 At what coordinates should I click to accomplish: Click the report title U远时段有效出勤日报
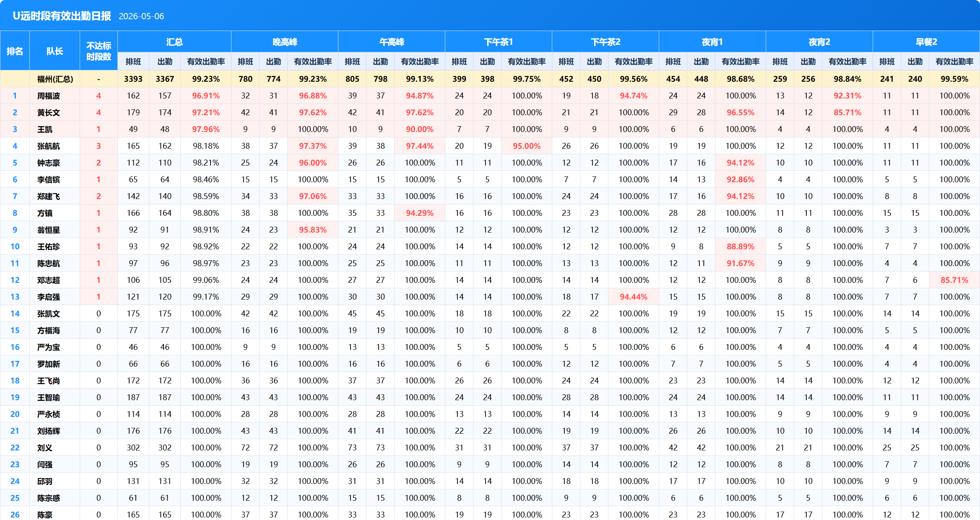[x=62, y=16]
